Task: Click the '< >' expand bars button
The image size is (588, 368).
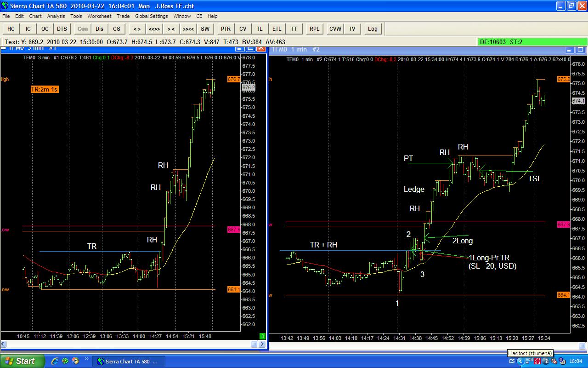Action: (137, 29)
